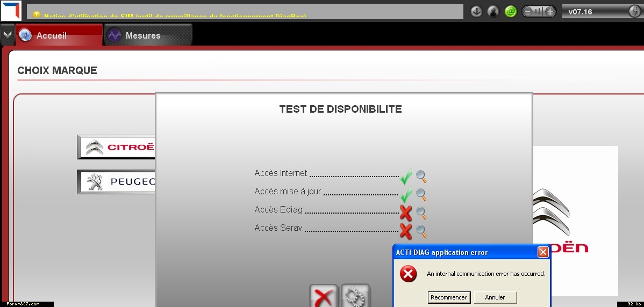Click the 'Accès Serav' label
The image size is (644, 307).
(x=278, y=228)
